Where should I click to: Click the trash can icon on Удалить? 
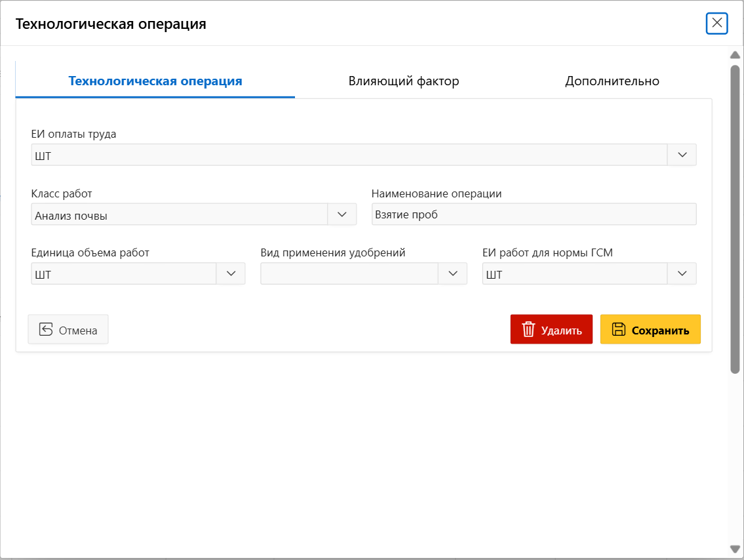point(528,330)
